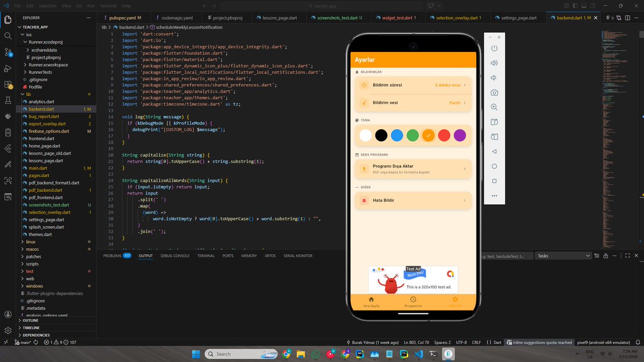The height and width of the screenshot is (362, 644).
Task: Click the pixel9 emulator device selector
Action: click(603, 342)
